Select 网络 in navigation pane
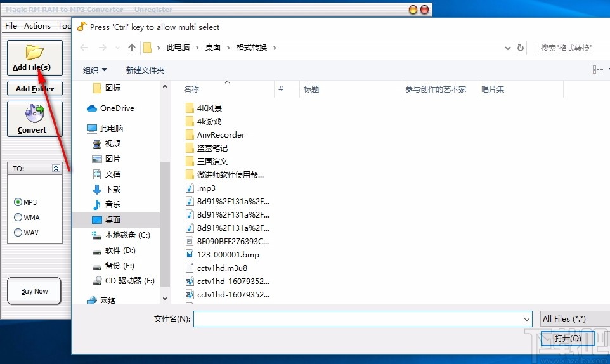The width and height of the screenshot is (610, 364). (x=101, y=300)
